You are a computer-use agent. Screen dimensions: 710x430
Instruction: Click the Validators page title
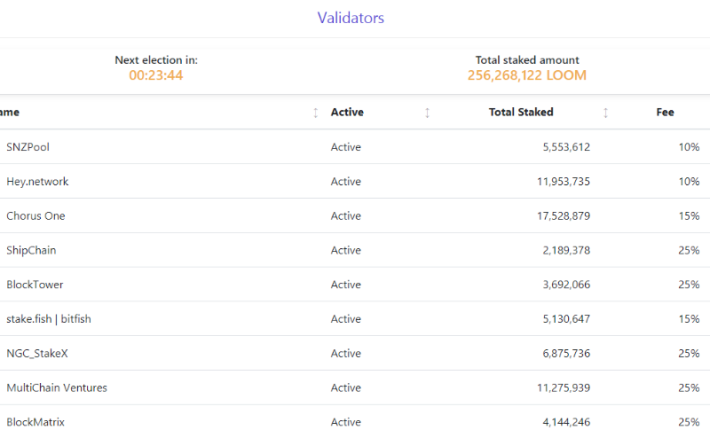click(x=350, y=18)
